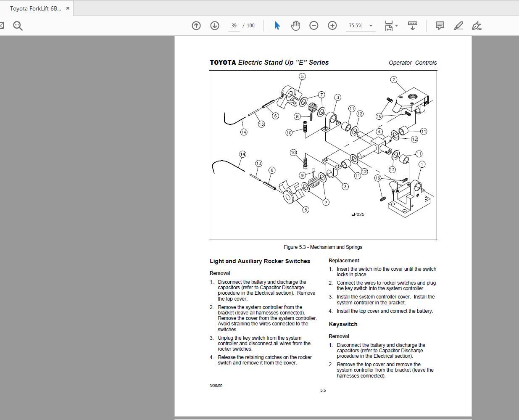Add a sticky note comment
This screenshot has width=519, height=420.
tap(440, 26)
